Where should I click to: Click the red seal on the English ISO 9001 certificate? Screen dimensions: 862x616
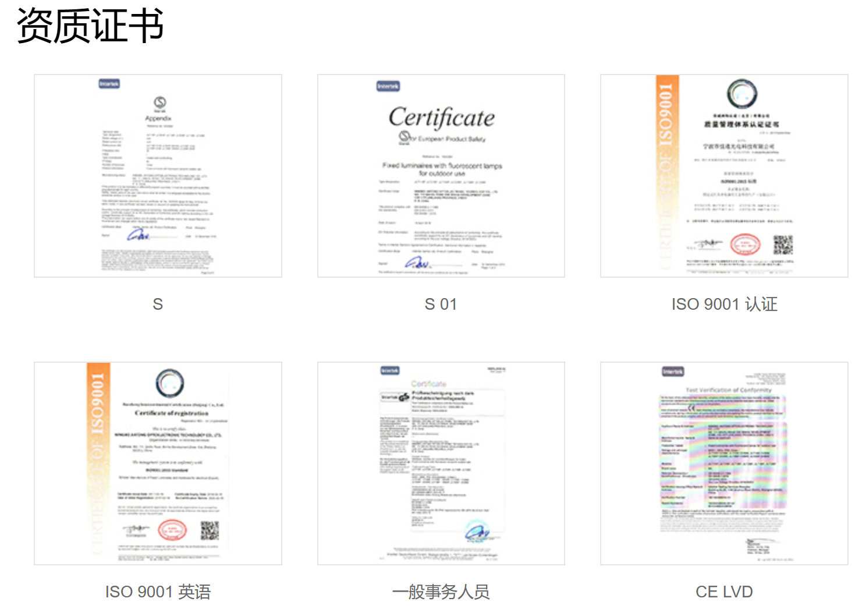click(x=172, y=530)
